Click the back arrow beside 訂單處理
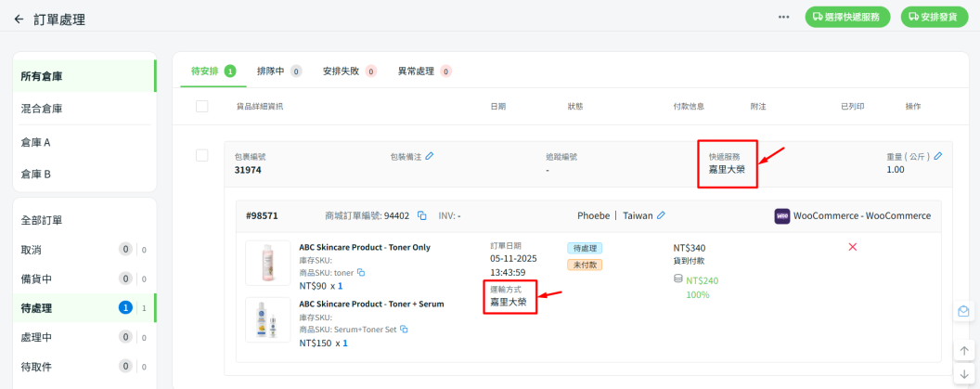 pyautogui.click(x=19, y=19)
